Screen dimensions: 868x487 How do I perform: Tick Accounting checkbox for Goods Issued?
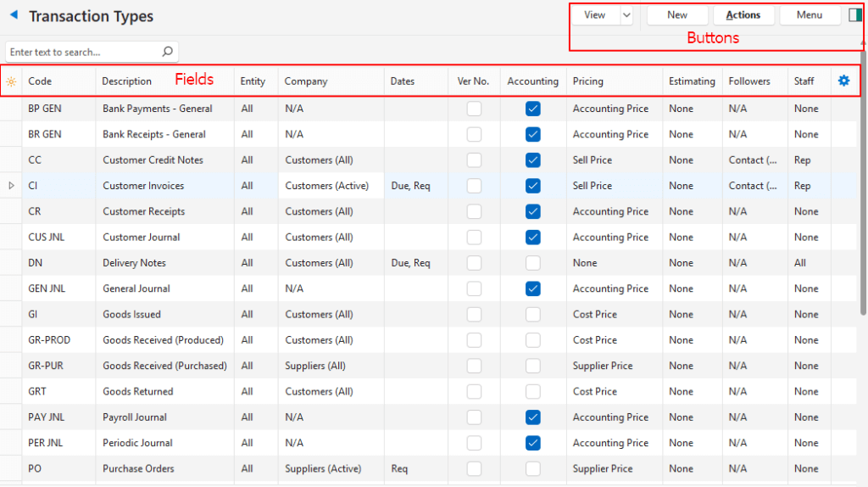coord(532,314)
